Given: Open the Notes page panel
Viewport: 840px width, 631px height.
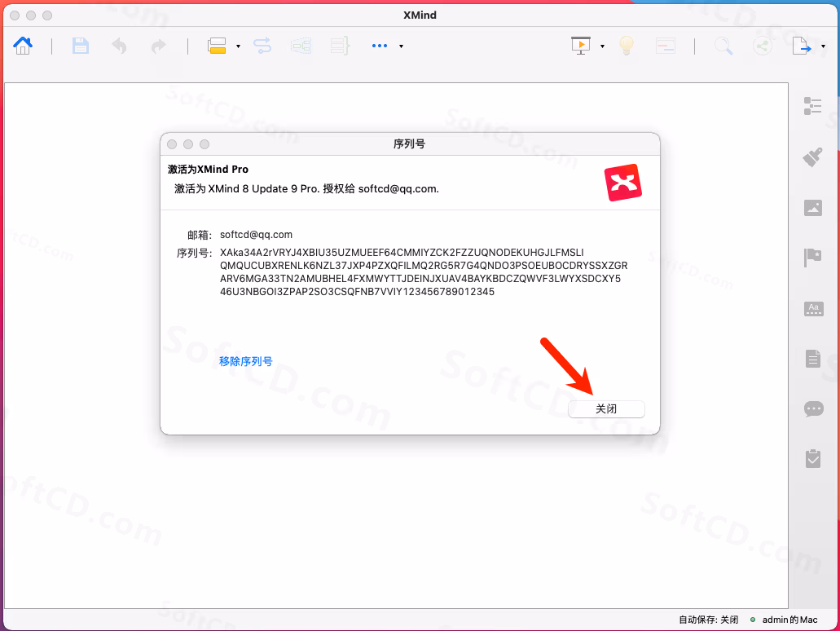Looking at the screenshot, I should tap(812, 359).
